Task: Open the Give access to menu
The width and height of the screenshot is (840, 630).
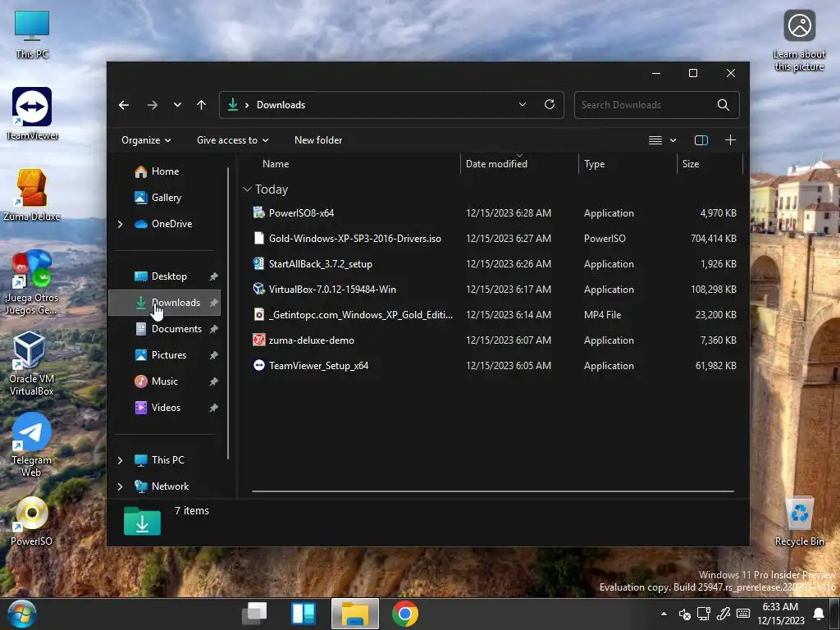Action: coord(232,140)
